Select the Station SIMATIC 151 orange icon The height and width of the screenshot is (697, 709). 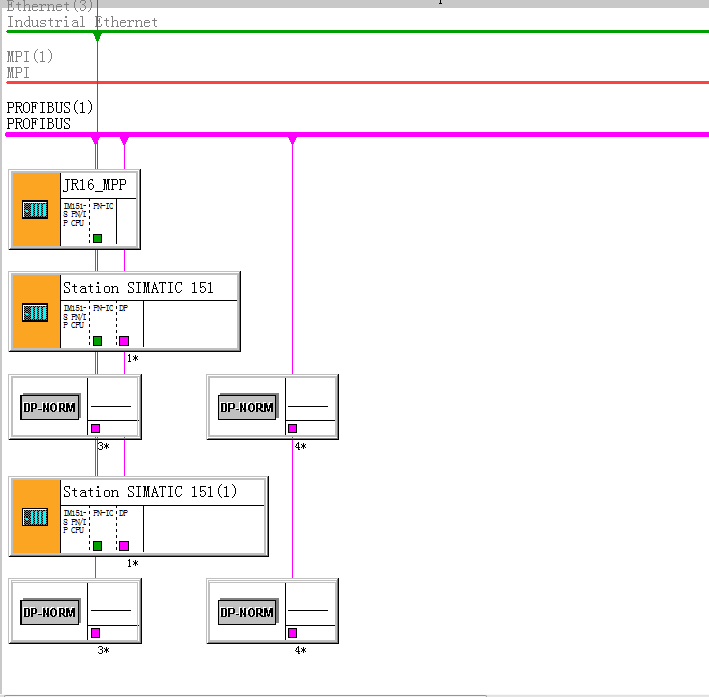pos(35,311)
